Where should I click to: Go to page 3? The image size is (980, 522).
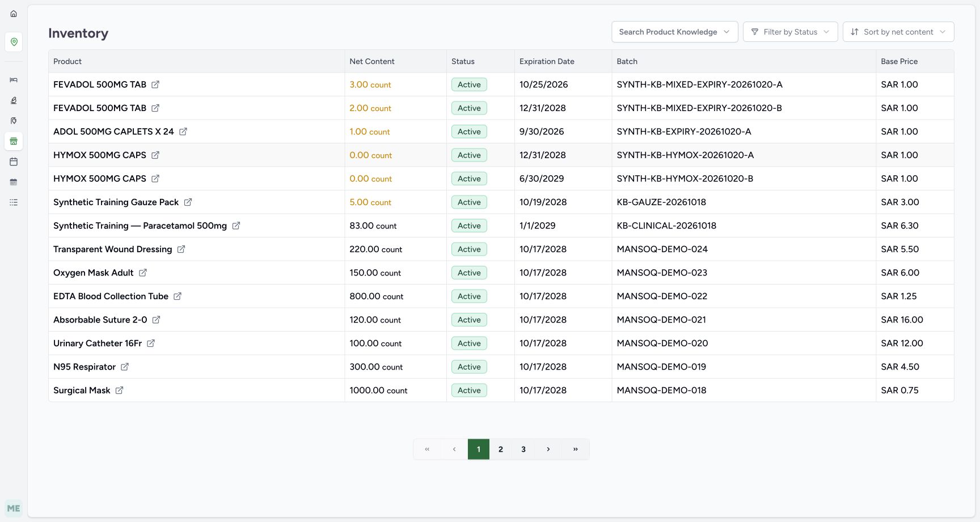coord(523,449)
